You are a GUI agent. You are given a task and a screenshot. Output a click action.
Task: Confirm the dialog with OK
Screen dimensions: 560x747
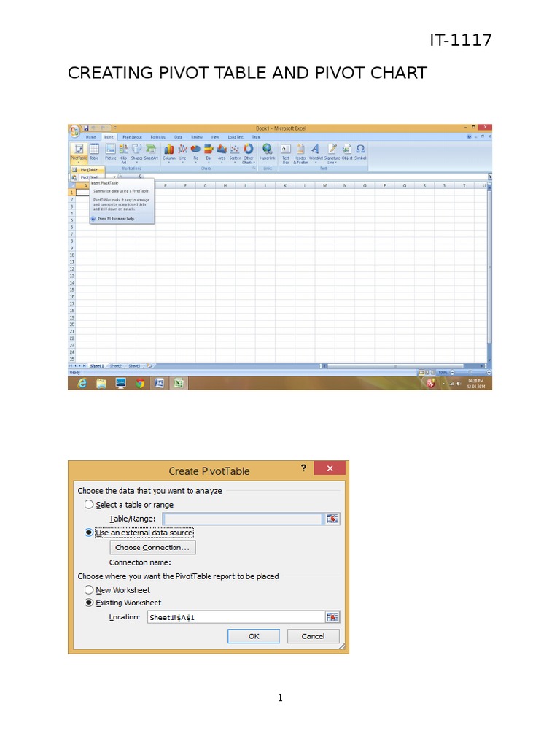[254, 636]
